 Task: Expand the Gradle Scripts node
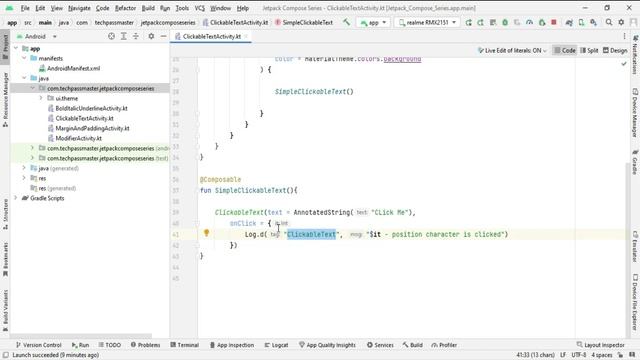click(x=16, y=198)
